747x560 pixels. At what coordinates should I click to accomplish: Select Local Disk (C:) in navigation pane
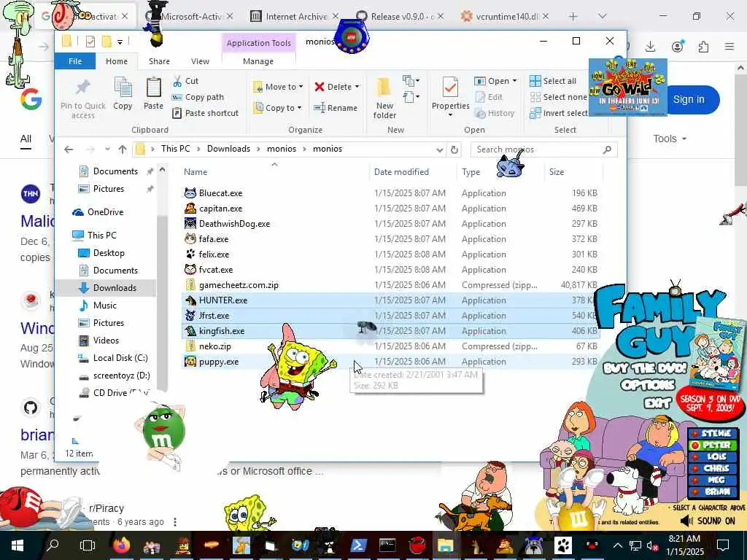click(114, 358)
